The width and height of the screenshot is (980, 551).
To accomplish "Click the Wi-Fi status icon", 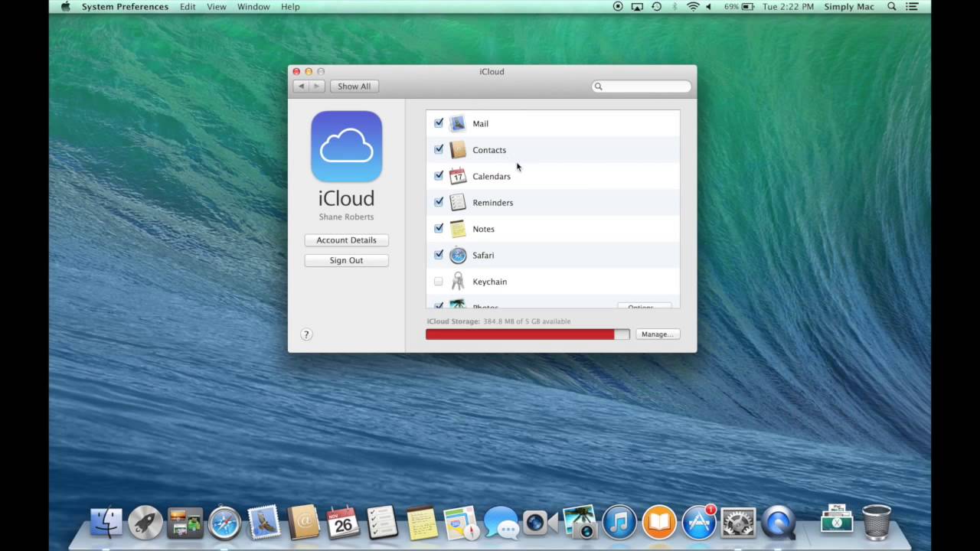I will (x=693, y=6).
